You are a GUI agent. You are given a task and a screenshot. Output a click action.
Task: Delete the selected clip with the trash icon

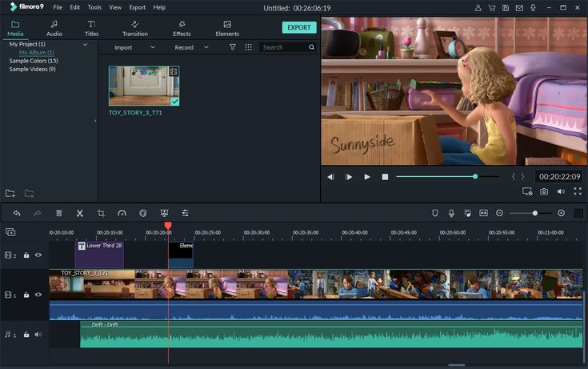[59, 213]
